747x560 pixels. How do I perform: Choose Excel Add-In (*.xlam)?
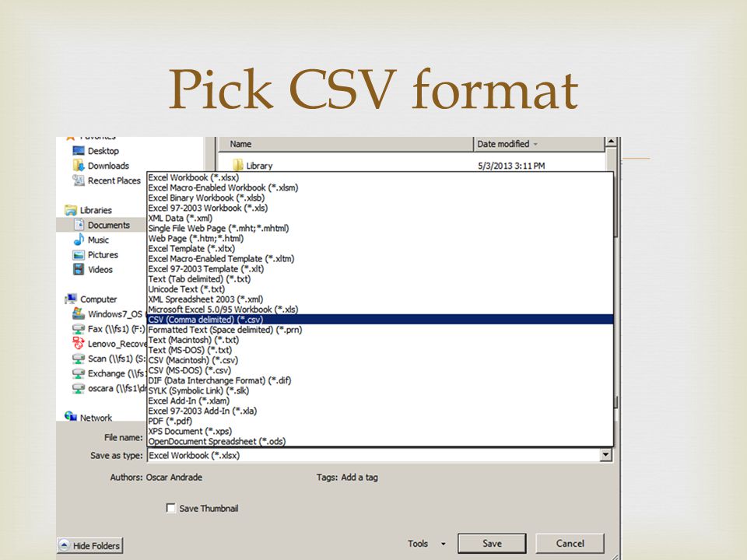point(380,401)
